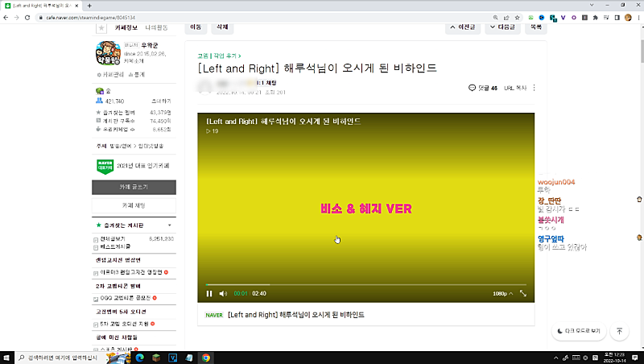Image resolution: width=644 pixels, height=364 pixels.
Task: Click the 초대하기 invite link
Action: [x=161, y=101]
